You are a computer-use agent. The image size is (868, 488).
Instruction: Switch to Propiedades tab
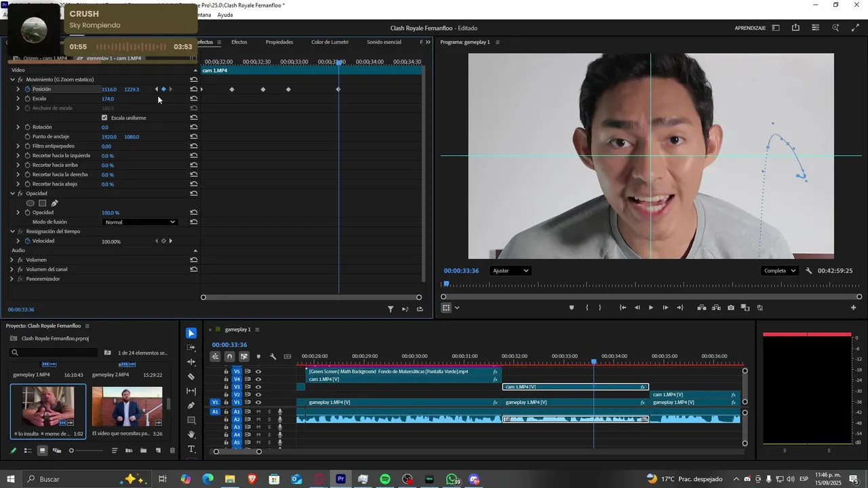[279, 42]
